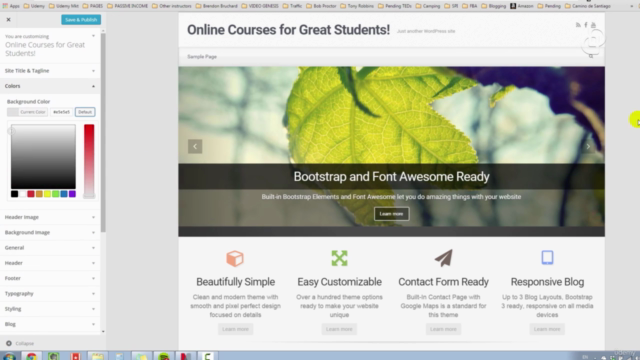Screen dimensions: 640x360
Task: Click the RSS feed icon
Action: (578, 25)
